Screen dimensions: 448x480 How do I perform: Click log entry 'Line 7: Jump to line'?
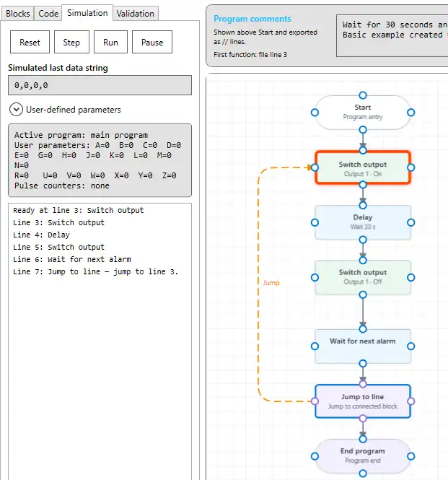[95, 271]
